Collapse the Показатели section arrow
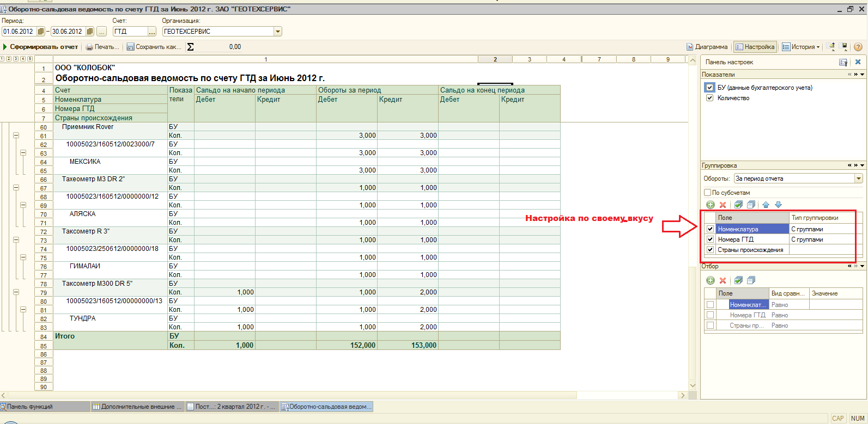This screenshot has width=868, height=424. click(863, 75)
